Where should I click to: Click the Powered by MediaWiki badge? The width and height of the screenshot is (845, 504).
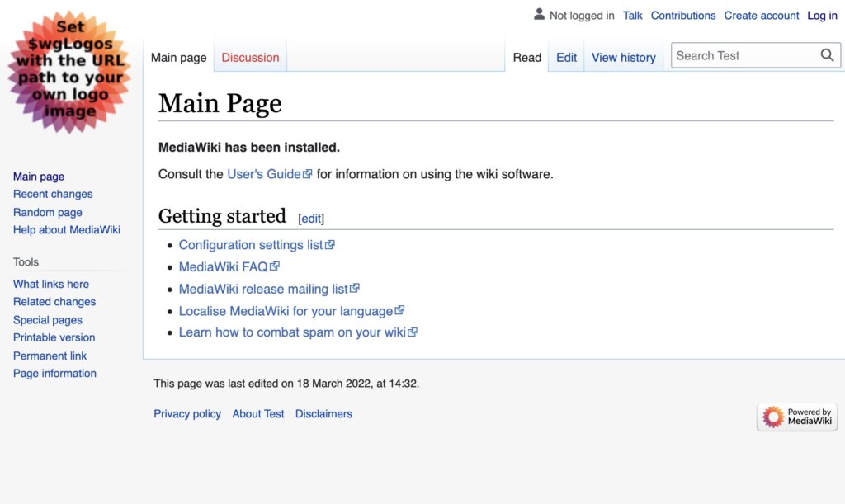[x=796, y=417]
